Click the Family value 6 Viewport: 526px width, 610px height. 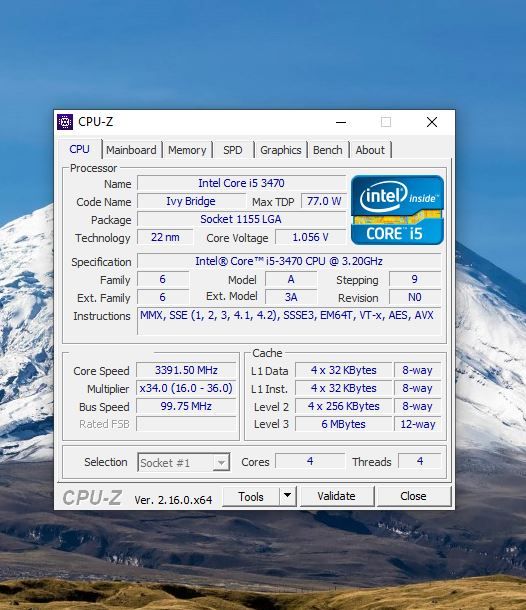coord(163,279)
